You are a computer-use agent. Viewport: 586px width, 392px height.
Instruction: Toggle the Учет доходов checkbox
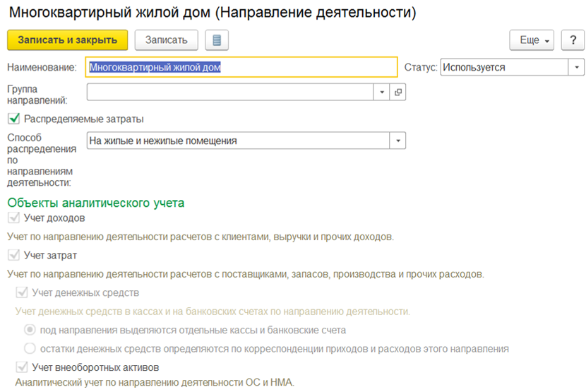(14, 218)
